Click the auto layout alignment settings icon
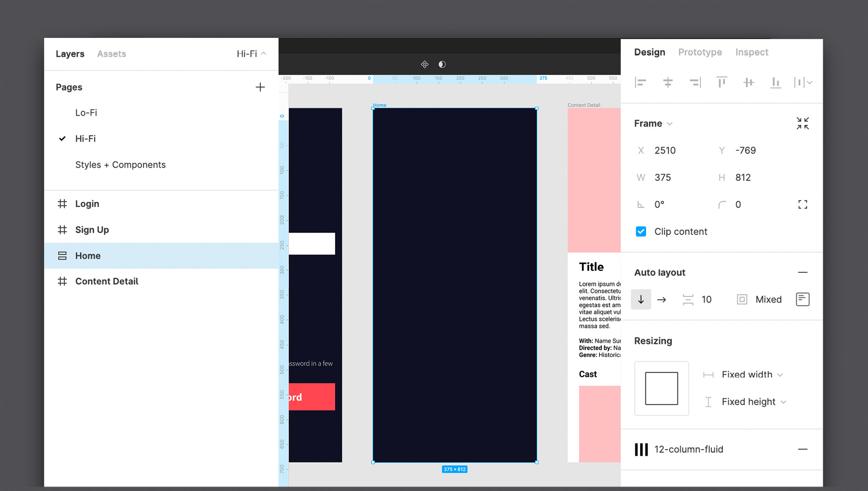The image size is (868, 491). 802,299
